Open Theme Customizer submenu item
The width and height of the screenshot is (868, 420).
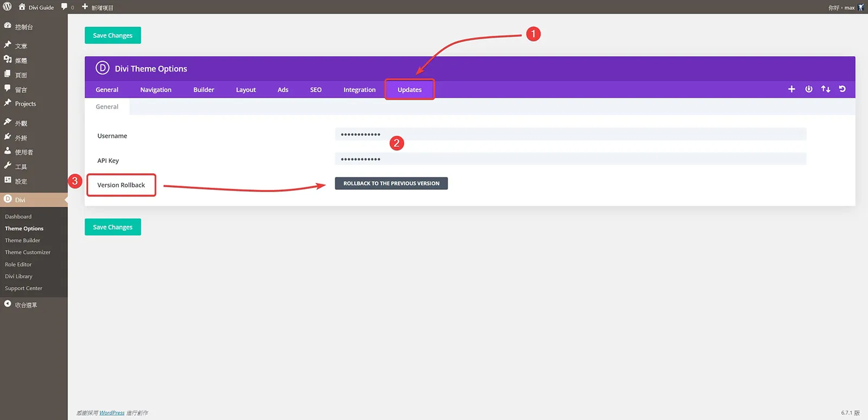tap(28, 252)
